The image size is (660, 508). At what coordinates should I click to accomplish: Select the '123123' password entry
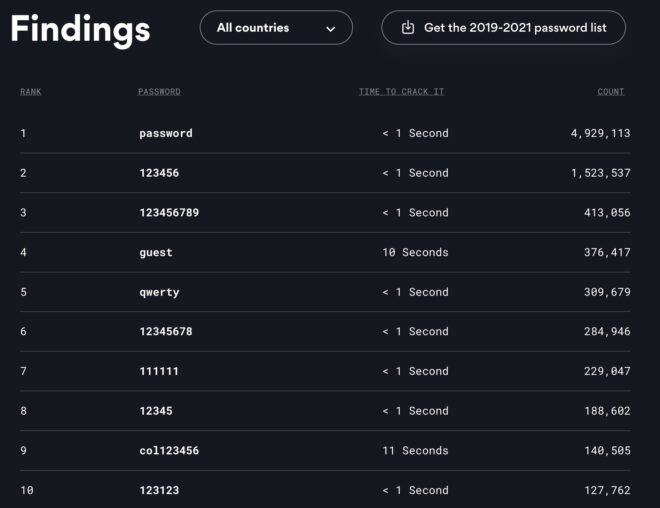(159, 491)
